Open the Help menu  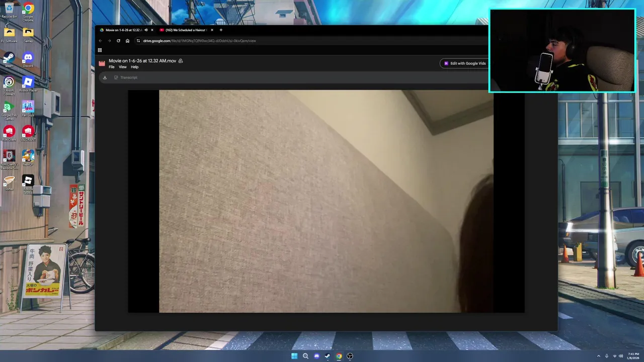coord(135,67)
